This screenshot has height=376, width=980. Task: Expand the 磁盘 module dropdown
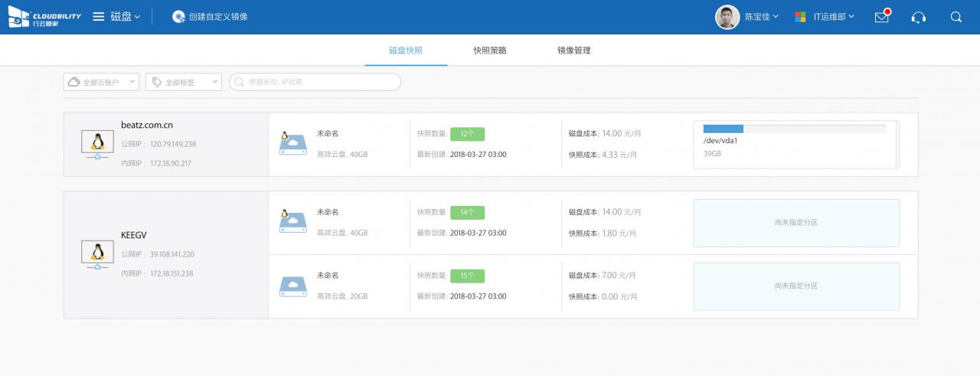126,17
